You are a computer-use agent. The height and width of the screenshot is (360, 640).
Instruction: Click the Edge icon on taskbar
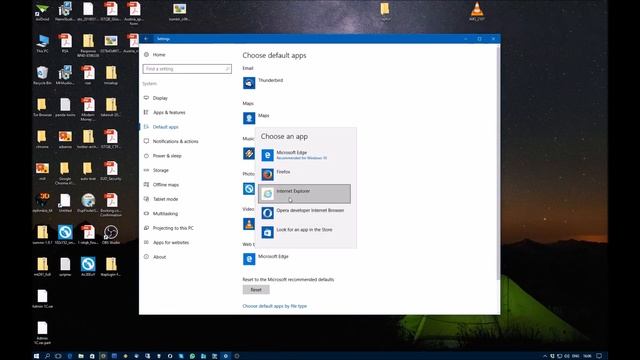click(69, 356)
